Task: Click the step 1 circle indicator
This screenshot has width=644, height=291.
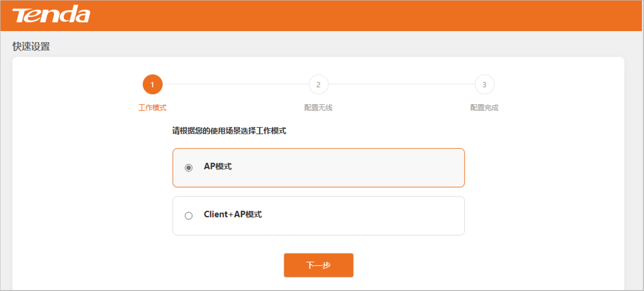Action: pos(152,85)
